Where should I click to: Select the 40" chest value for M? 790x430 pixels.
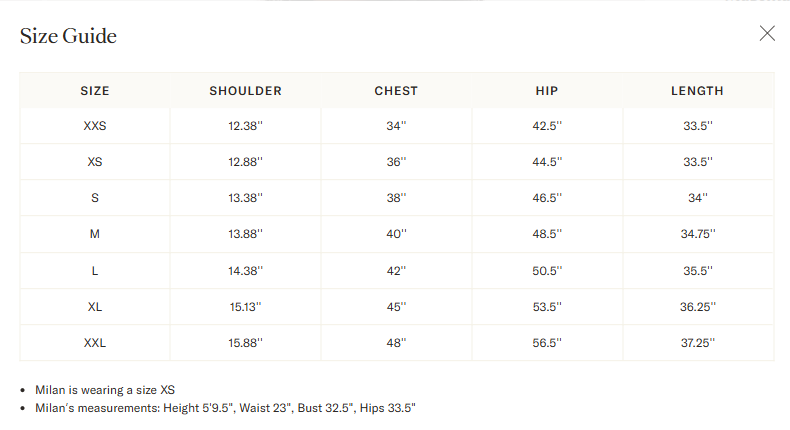(x=396, y=234)
